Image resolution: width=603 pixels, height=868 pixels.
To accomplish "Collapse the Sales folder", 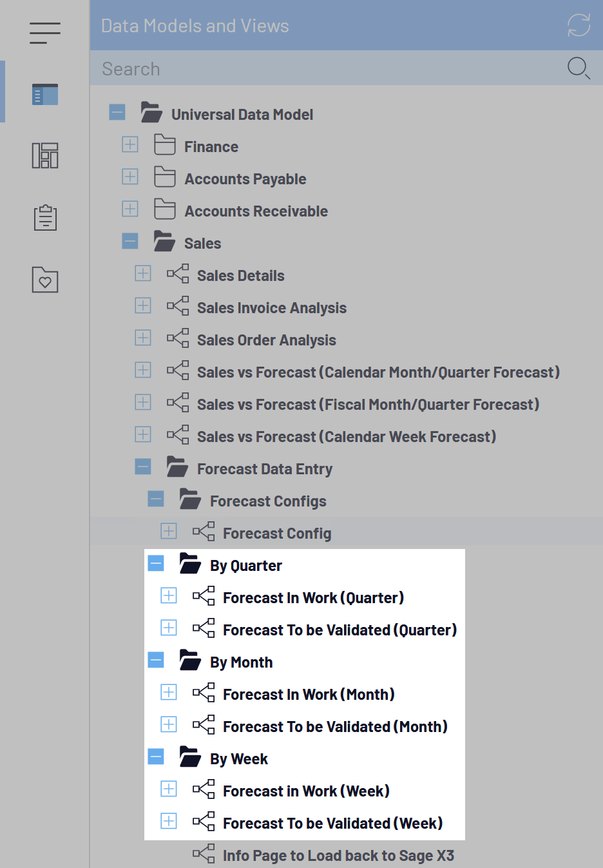I will [x=130, y=241].
